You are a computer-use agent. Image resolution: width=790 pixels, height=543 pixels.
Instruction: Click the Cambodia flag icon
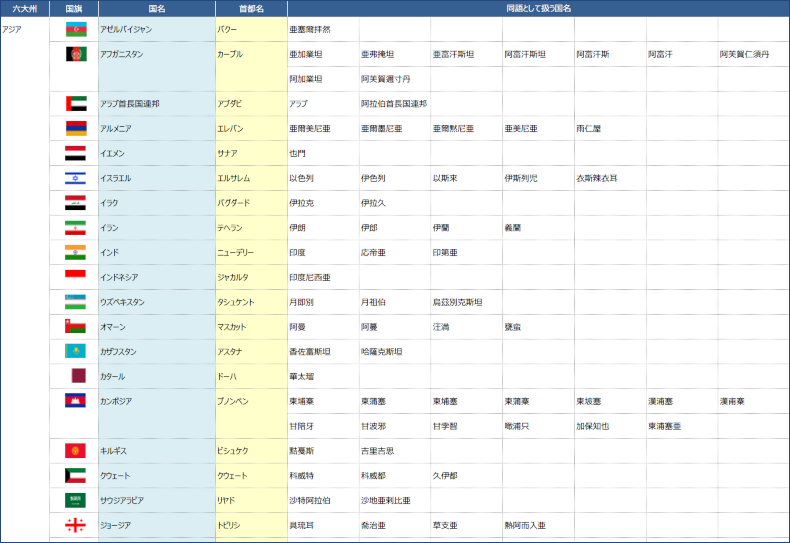(75, 401)
